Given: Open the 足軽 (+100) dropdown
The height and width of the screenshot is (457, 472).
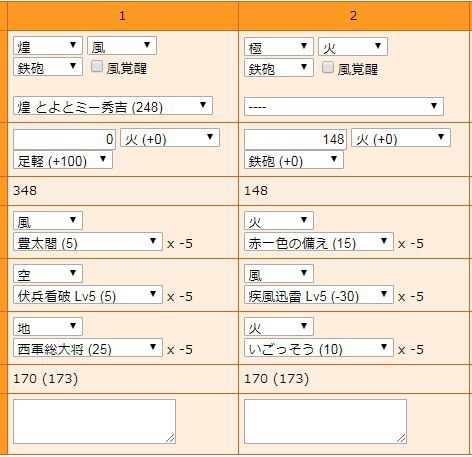Looking at the screenshot, I should 63,160.
